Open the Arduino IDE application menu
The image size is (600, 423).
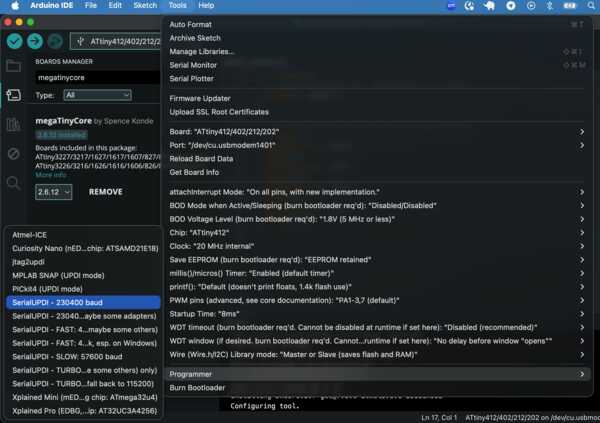(52, 5)
